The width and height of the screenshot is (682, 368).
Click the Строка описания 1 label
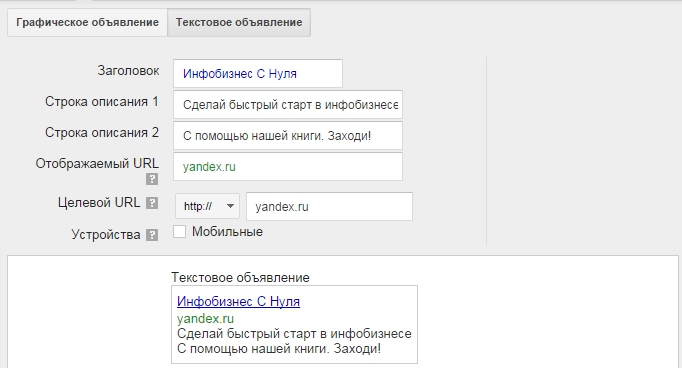[x=102, y=102]
